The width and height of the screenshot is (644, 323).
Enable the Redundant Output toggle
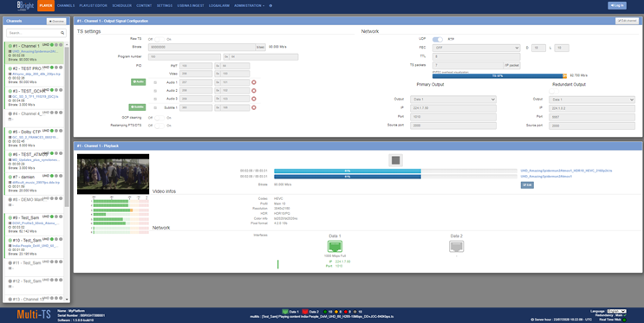tap(554, 91)
